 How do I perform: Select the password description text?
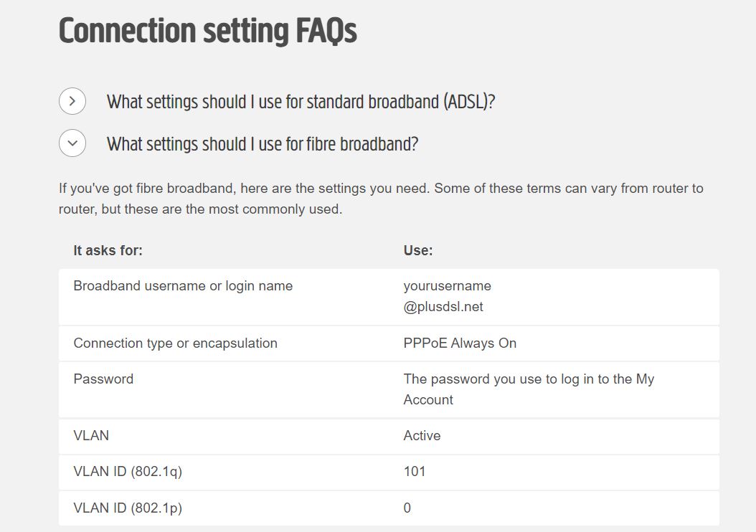coord(529,389)
